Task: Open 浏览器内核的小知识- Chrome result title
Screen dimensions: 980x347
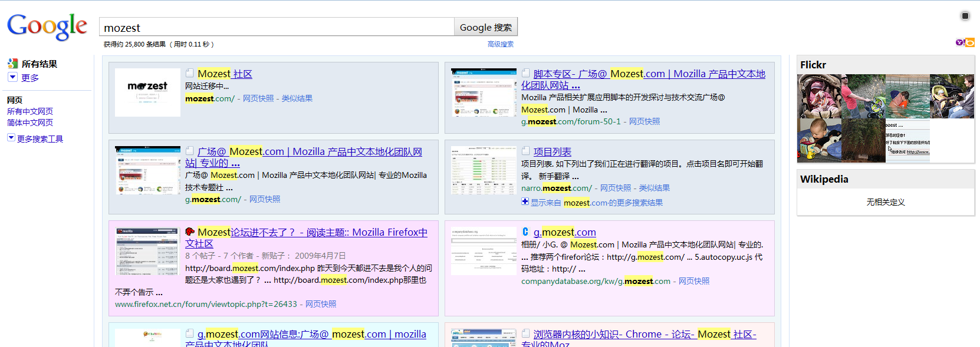Action: click(639, 338)
